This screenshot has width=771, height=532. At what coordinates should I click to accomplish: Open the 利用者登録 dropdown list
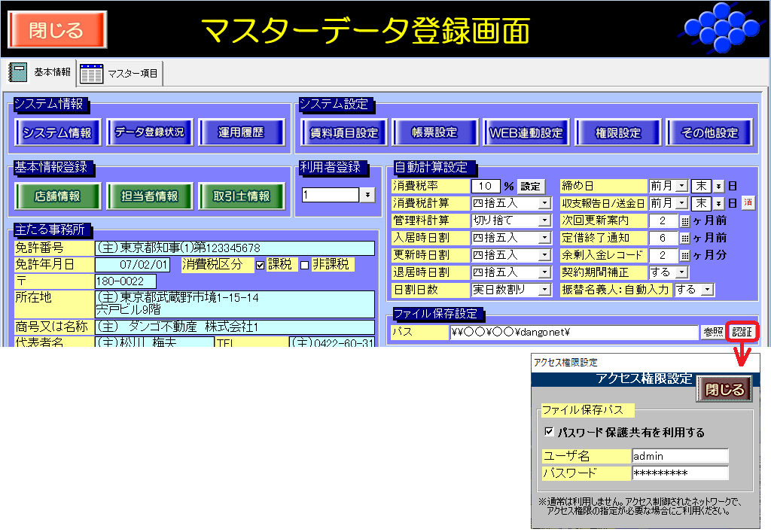coord(367,195)
